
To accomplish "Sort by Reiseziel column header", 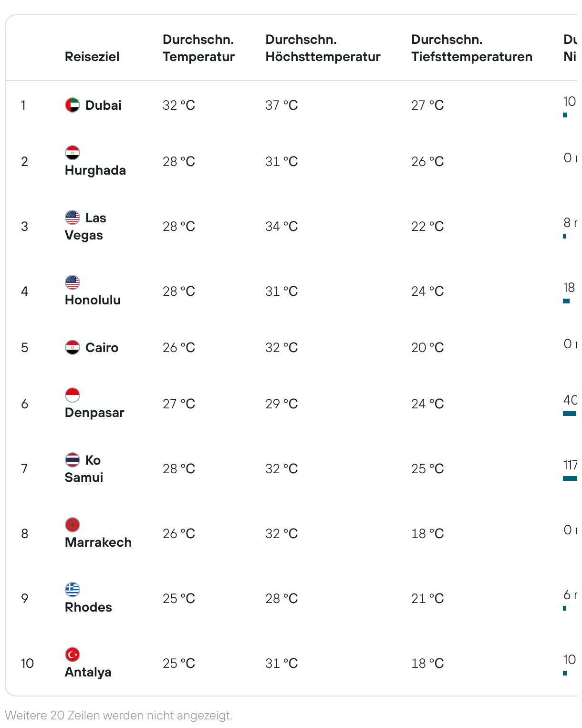I will coord(92,57).
